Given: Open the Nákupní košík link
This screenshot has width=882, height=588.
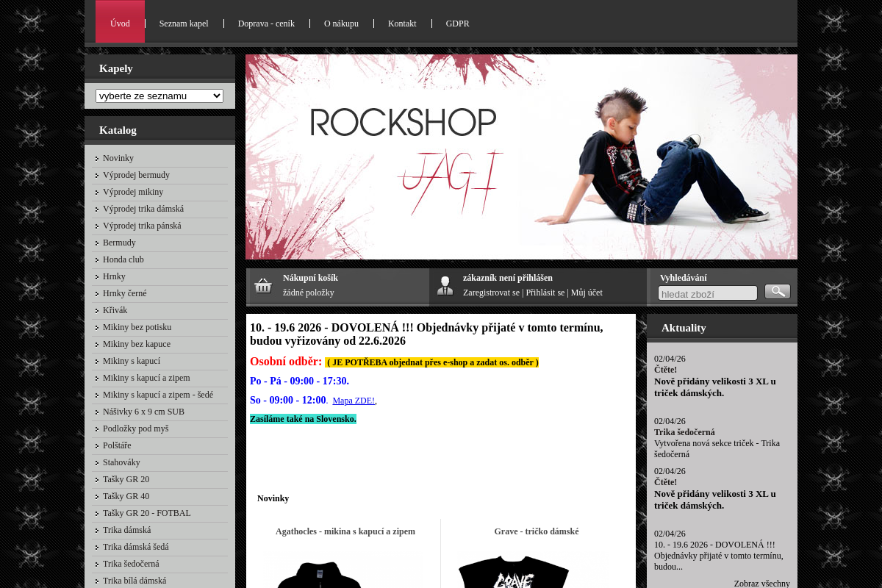Looking at the screenshot, I should pos(310,278).
